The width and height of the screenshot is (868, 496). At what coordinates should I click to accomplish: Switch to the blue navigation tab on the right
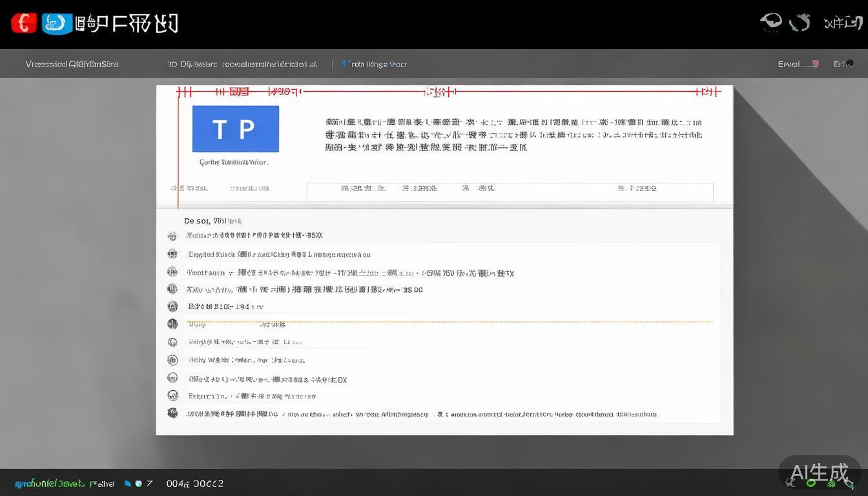375,64
